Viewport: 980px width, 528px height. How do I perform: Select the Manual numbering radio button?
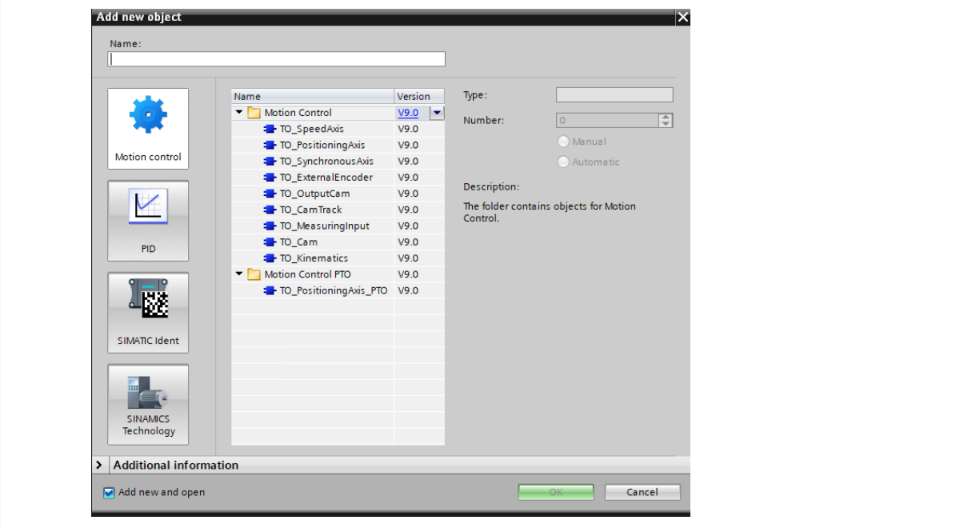[563, 142]
